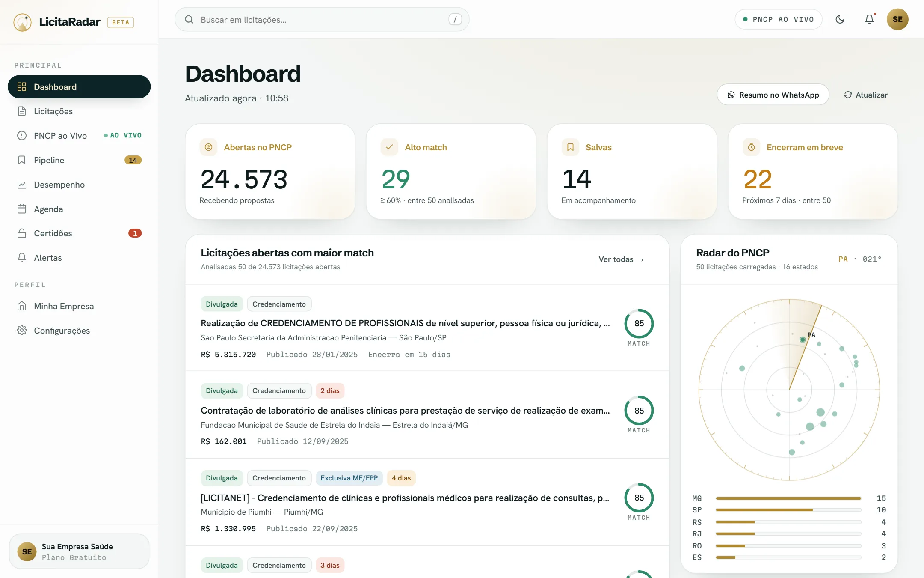This screenshot has width=924, height=578.
Task: Open the CREDENCIAMENTO DE PROFISSIONAIS bid title
Action: point(405,323)
